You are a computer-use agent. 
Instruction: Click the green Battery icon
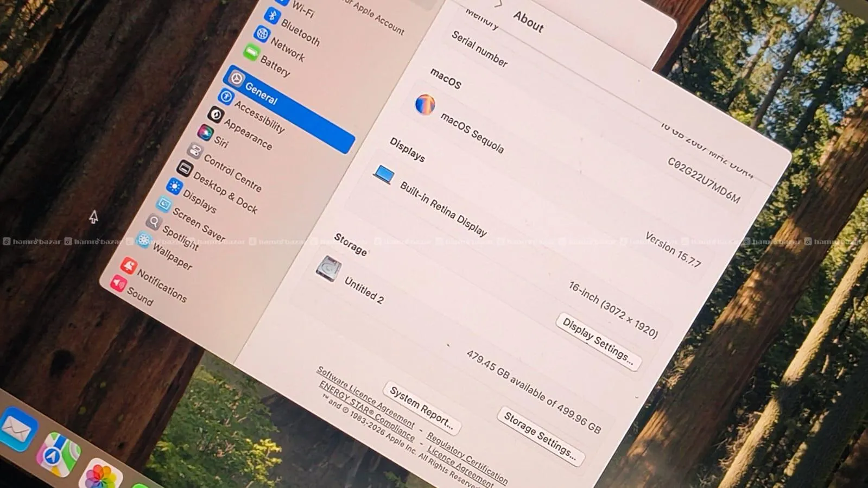(x=251, y=53)
